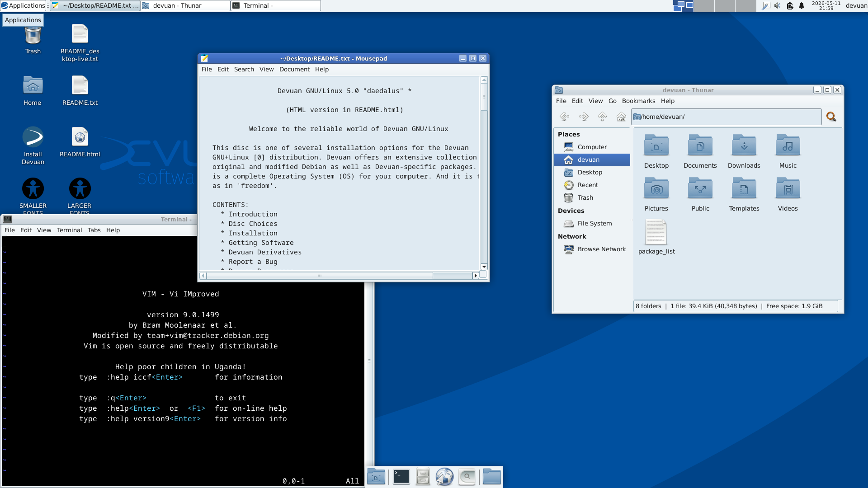The width and height of the screenshot is (868, 488).
Task: Open the Pictures folder in Thunar
Action: 656,195
